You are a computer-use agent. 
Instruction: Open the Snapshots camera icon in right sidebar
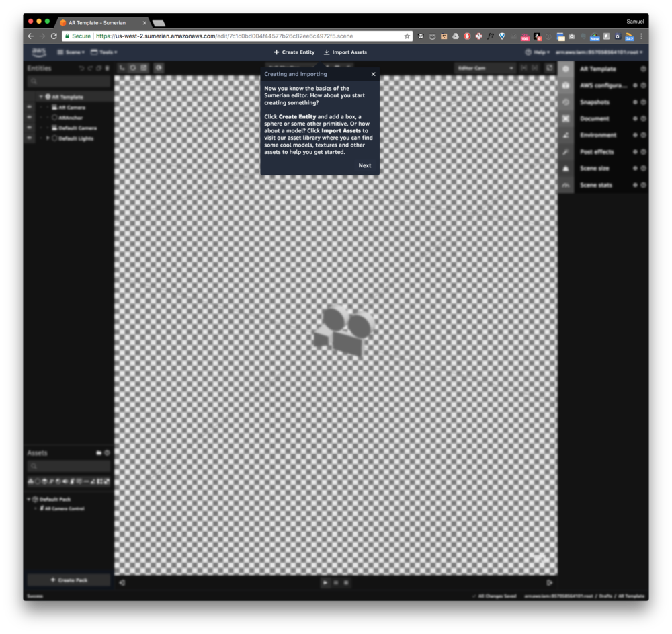564,102
